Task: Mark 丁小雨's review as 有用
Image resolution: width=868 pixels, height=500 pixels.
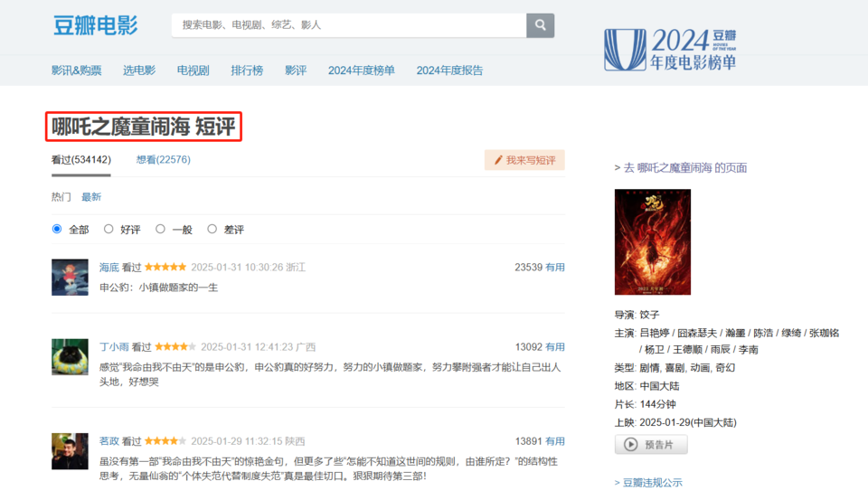Action: click(x=555, y=347)
